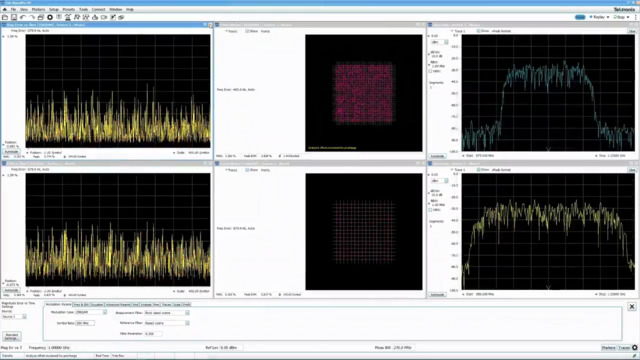Open the Setup menu
This screenshot has height=360, width=640.
coord(54,9)
